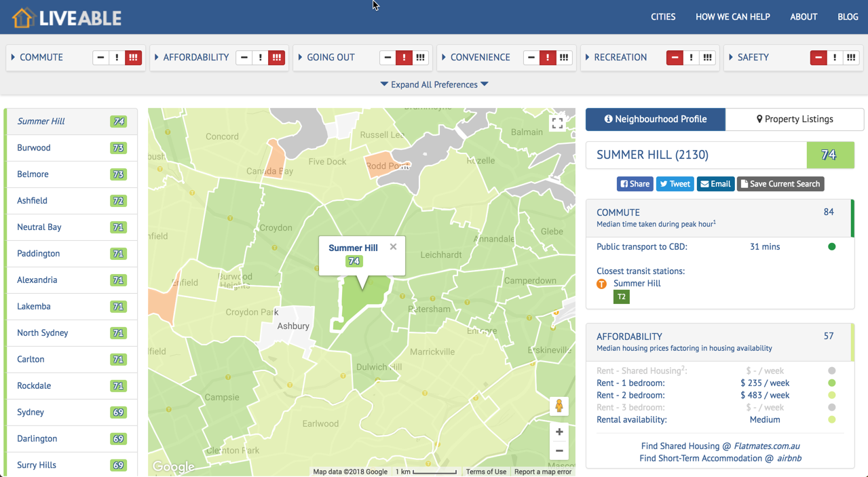Click the 74 badge in map popup
The height and width of the screenshot is (477, 868).
[x=354, y=261]
